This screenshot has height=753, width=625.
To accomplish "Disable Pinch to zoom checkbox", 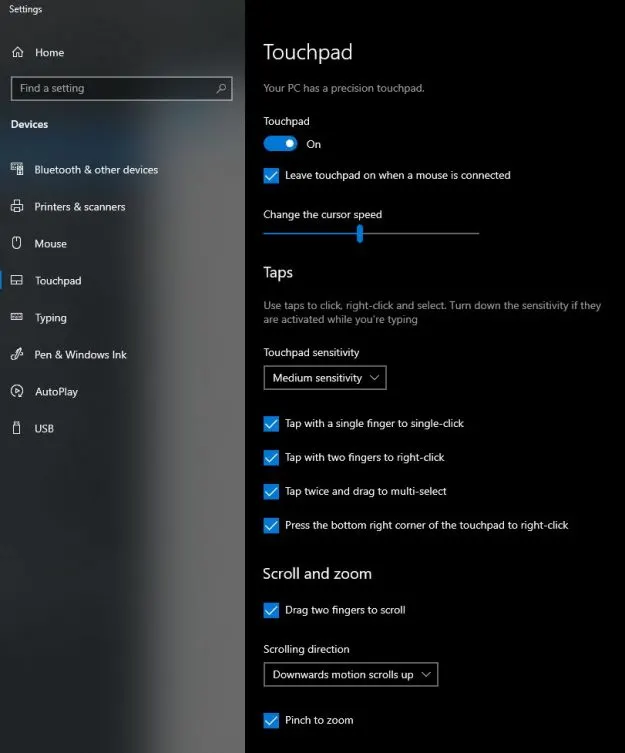I will coord(271,720).
